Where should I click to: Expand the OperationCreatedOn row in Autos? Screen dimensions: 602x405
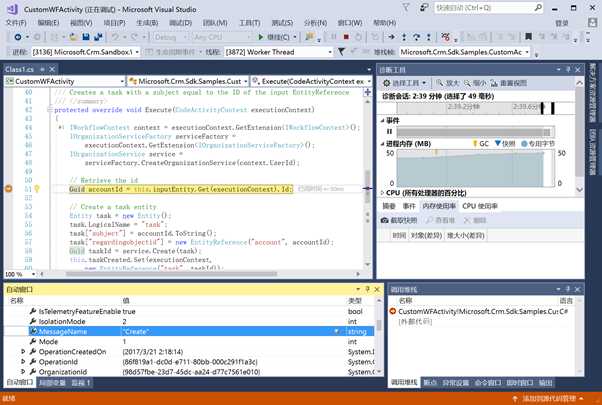point(23,352)
